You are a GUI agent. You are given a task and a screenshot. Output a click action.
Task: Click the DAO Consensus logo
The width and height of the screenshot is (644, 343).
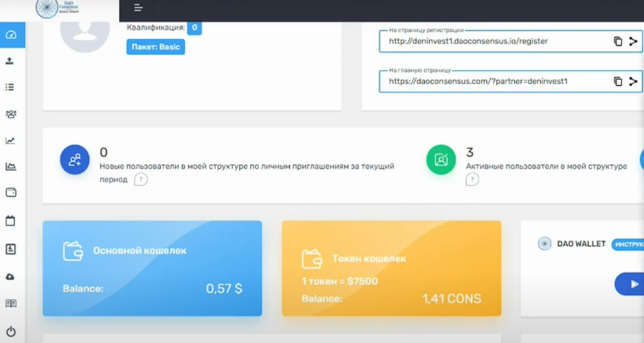pos(57,9)
